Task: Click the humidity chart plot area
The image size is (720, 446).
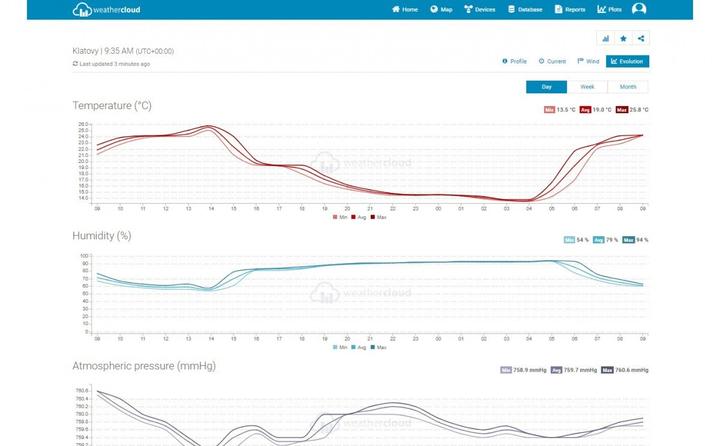Action: pos(370,294)
